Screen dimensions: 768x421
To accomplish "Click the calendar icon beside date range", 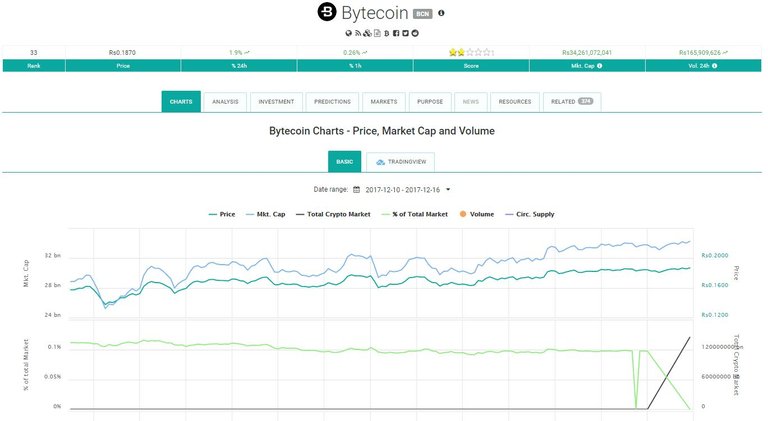I will point(357,189).
